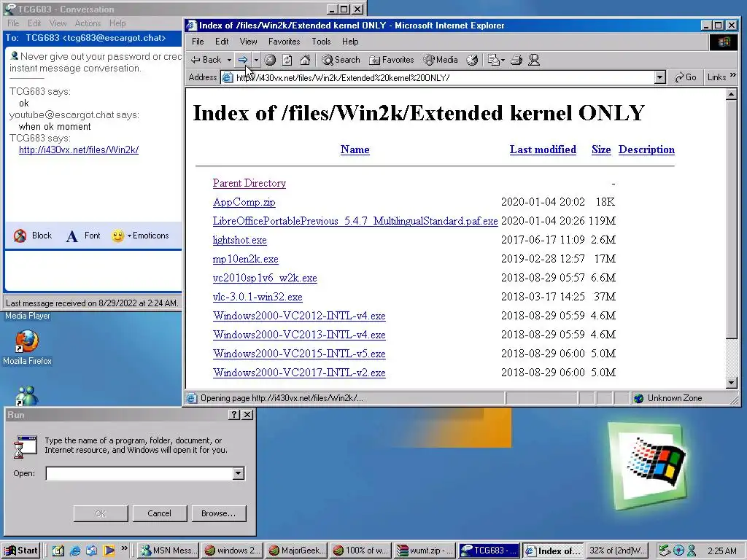Click the Mail icon in IE toolbar
The width and height of the screenshot is (747, 560).
tap(494, 60)
